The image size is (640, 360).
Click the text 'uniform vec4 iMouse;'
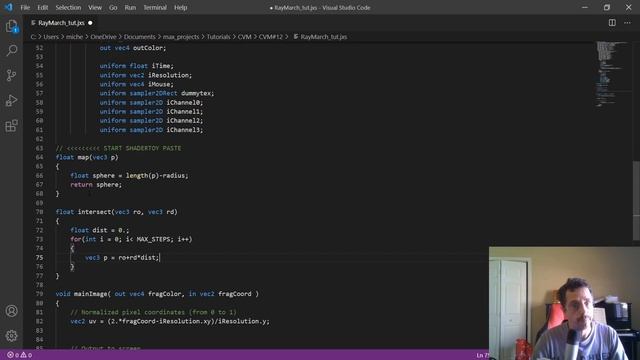[x=136, y=84]
